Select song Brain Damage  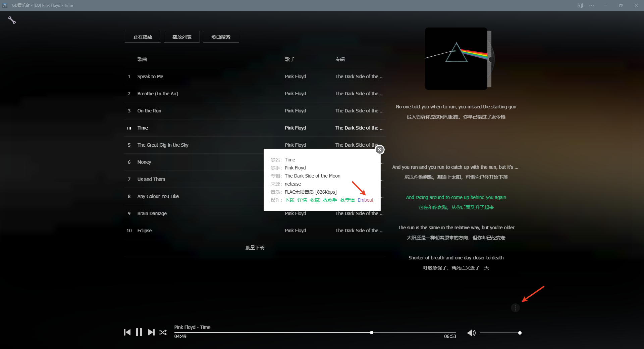point(152,213)
